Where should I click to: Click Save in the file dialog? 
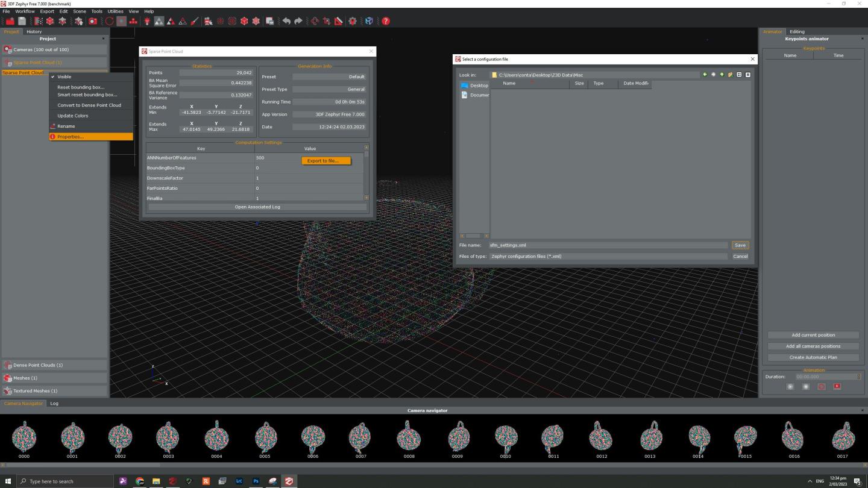(740, 245)
